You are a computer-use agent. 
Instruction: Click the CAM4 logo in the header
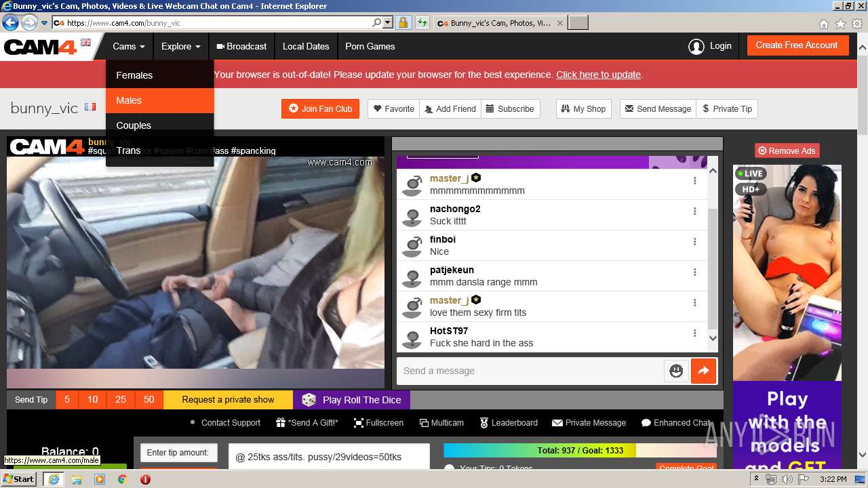[41, 47]
